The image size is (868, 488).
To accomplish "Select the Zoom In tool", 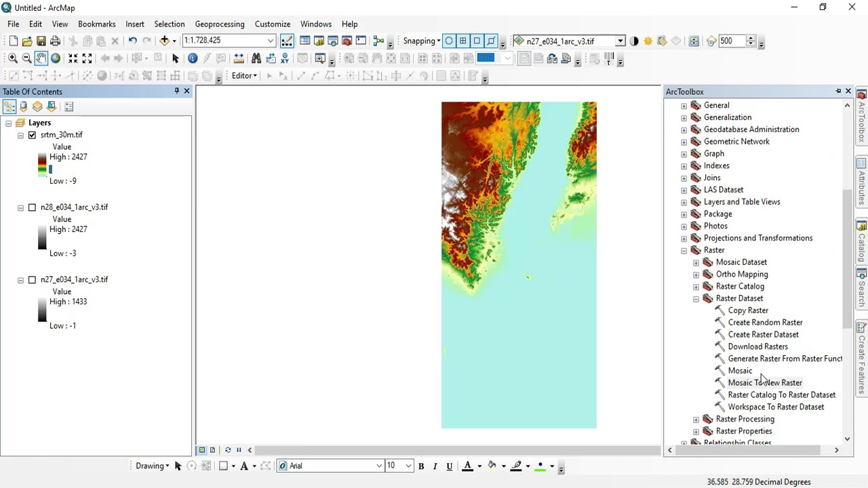I will (x=13, y=58).
